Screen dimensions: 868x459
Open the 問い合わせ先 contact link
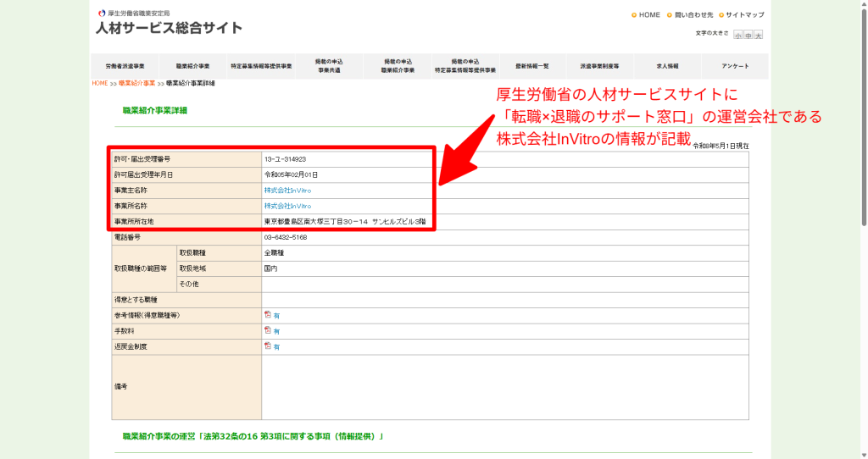pos(693,15)
